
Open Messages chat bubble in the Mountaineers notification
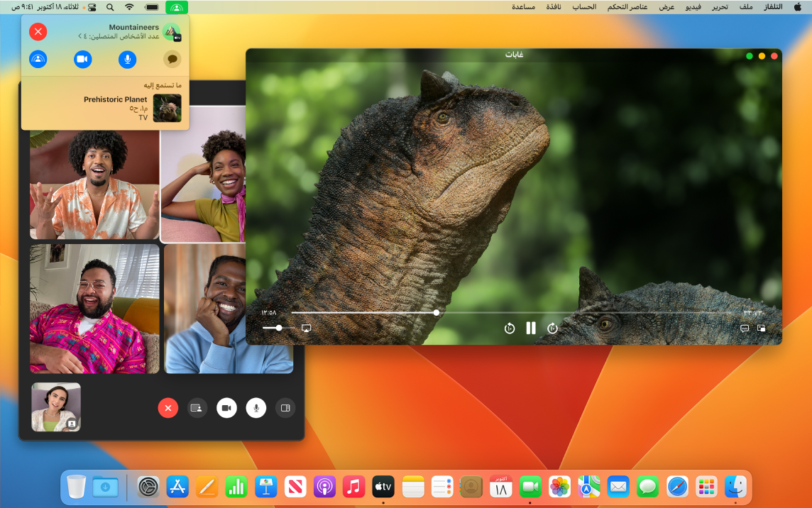pyautogui.click(x=172, y=59)
